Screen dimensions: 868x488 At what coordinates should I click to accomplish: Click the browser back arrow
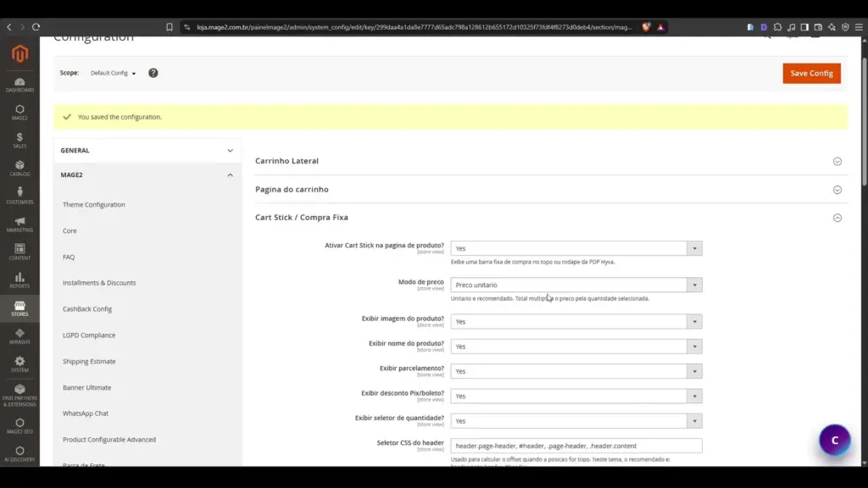(8, 26)
